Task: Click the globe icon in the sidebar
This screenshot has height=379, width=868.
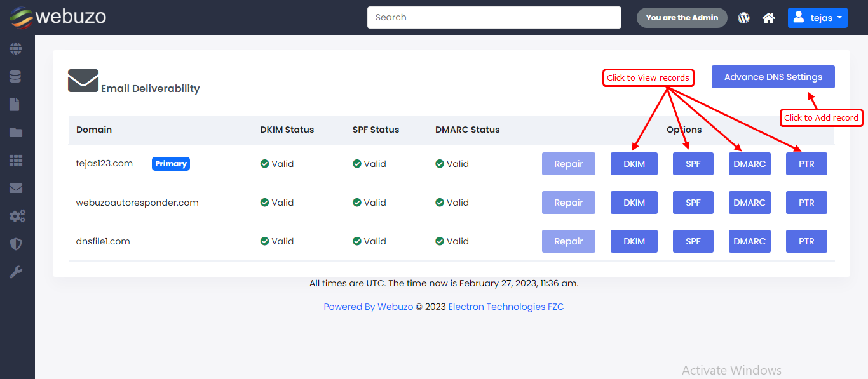Action: (16, 49)
